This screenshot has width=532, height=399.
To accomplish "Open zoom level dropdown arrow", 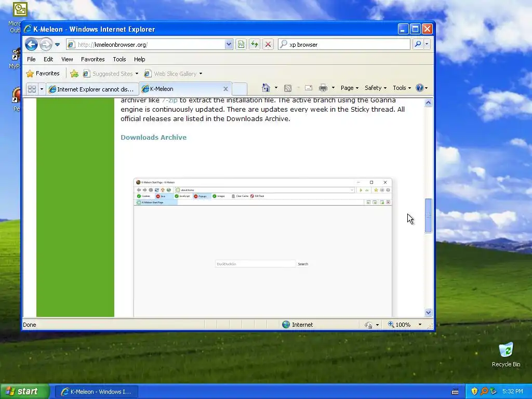I will point(420,325).
